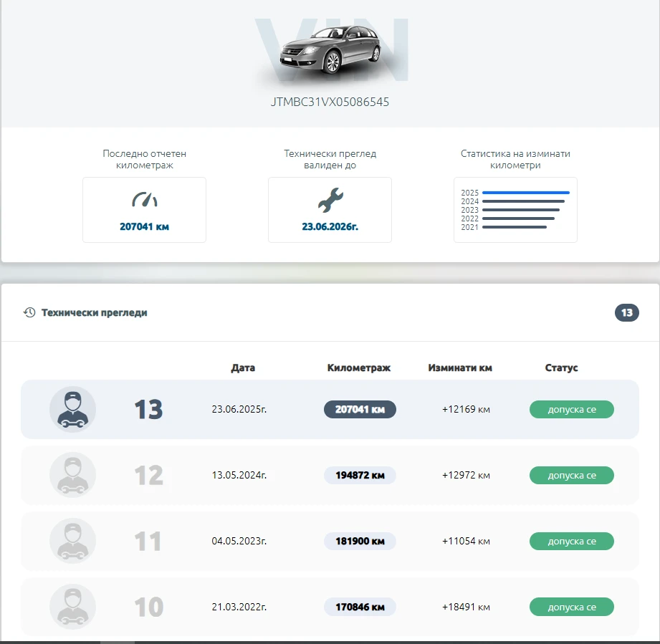
Task: Click the 181900 км mileage badge
Action: tap(360, 541)
